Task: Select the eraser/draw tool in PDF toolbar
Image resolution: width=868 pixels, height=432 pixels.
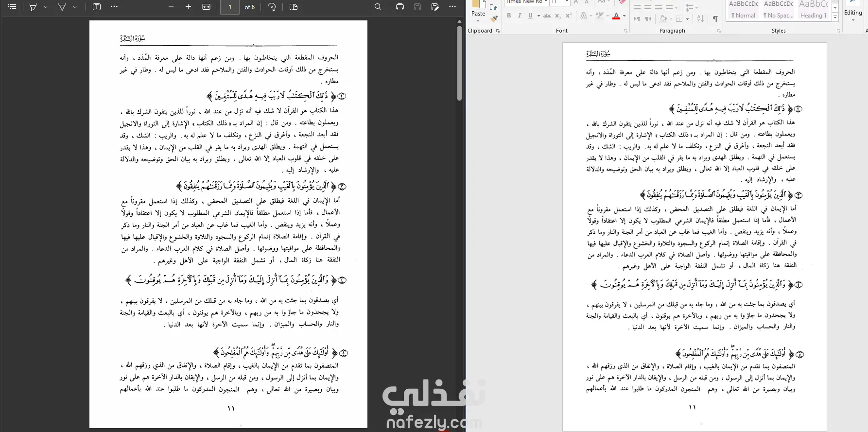Action: 62,7
